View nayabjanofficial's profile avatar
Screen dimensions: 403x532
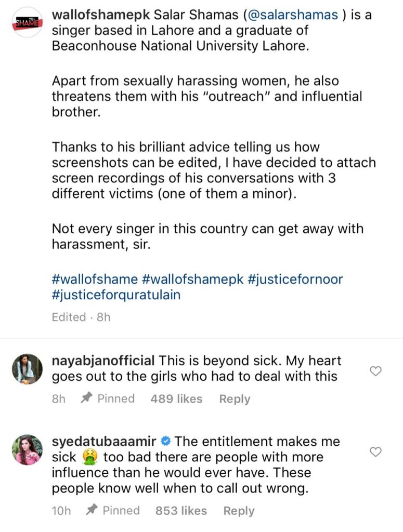[27, 370]
